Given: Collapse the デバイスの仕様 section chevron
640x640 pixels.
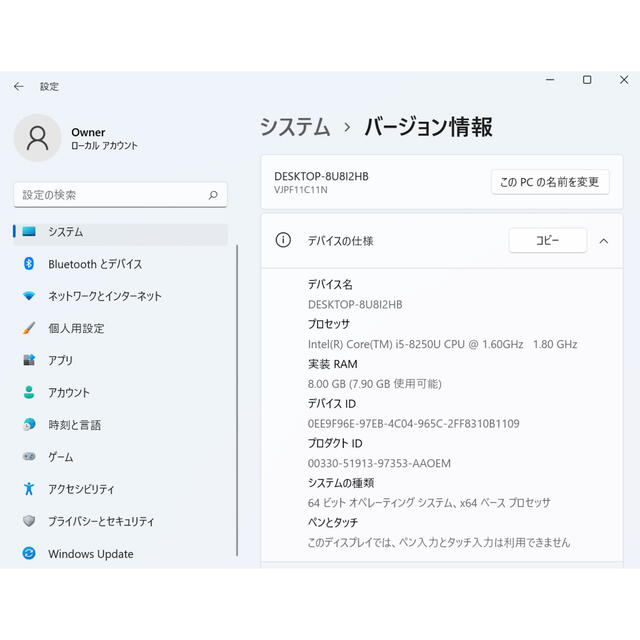Looking at the screenshot, I should click(x=604, y=241).
